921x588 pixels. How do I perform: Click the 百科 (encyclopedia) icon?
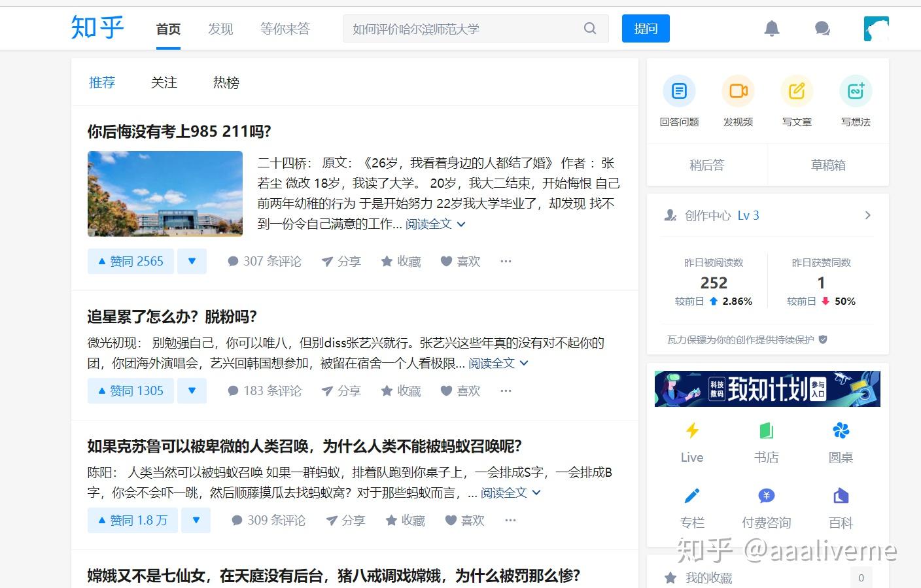point(840,496)
